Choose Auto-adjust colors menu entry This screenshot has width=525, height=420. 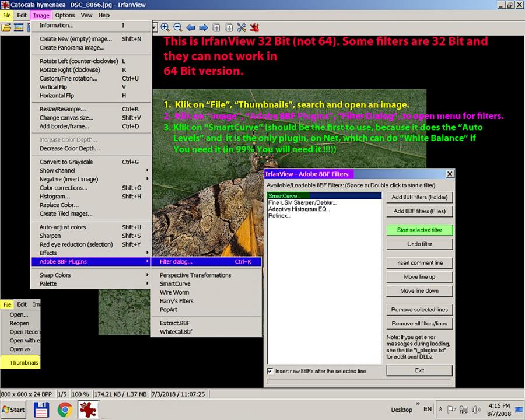pyautogui.click(x=91, y=228)
